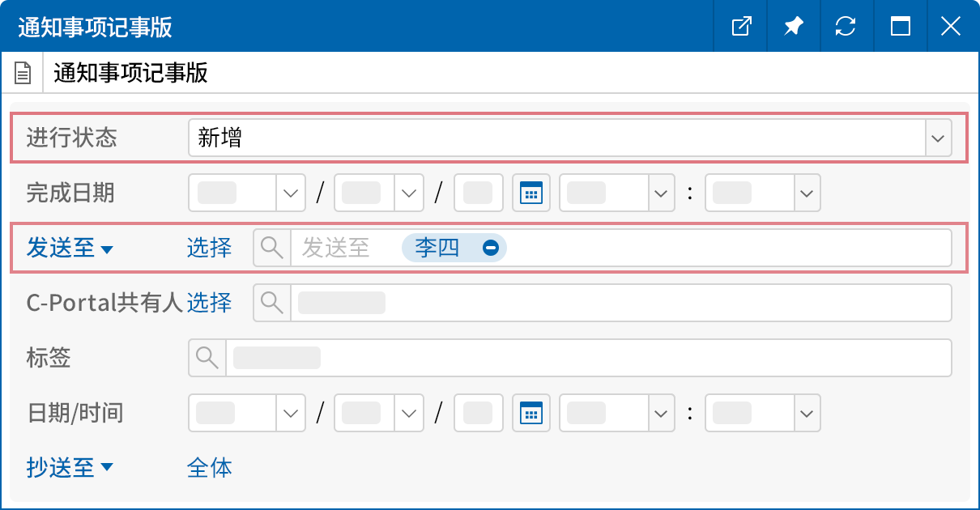Open the calendar picker for 完成日期
The image size is (980, 510).
[x=530, y=193]
